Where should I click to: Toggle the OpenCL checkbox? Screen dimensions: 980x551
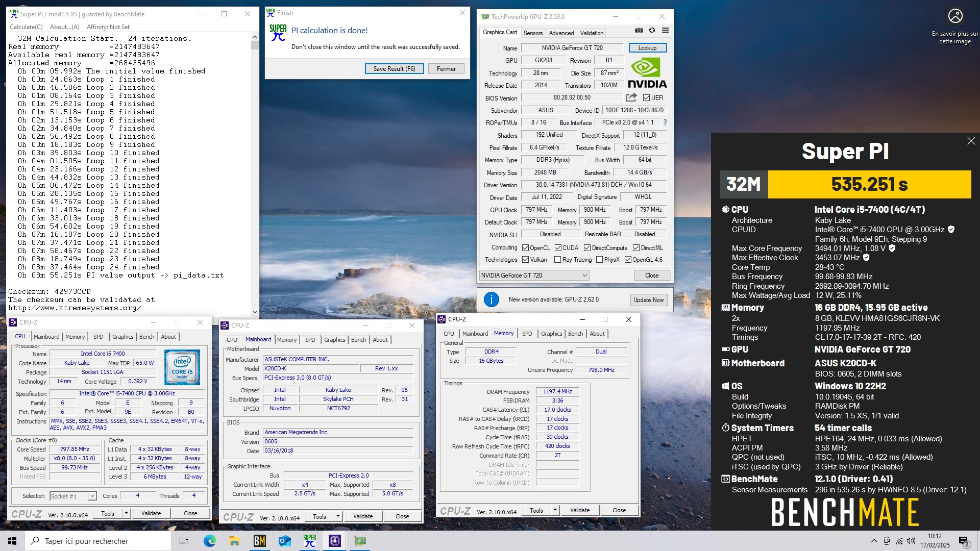pos(525,248)
